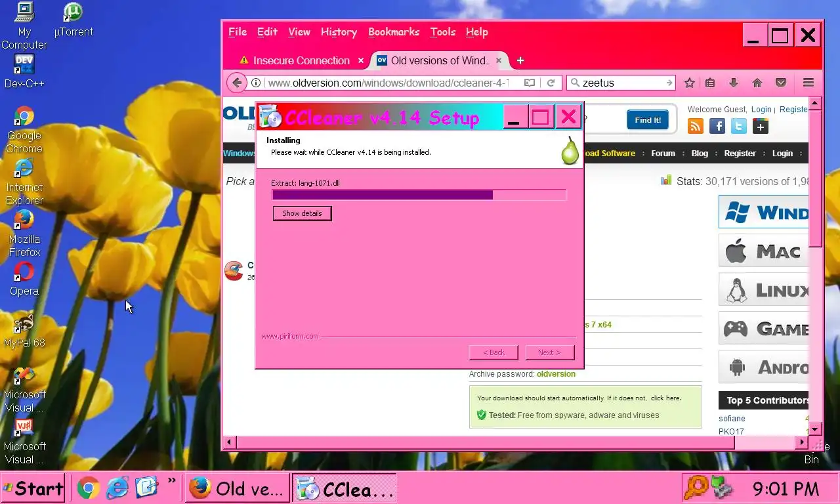The width and height of the screenshot is (840, 504).
Task: Launch the µTorrent desktop shortcut
Action: [73, 20]
